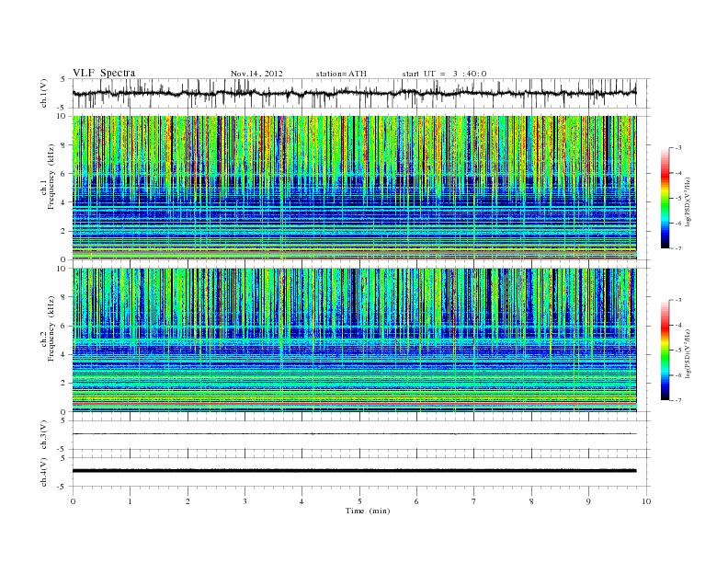Viewport: 728px width, 563px height.
Task: Click the 'ch.4(V)' axis label
Action: click(44, 473)
